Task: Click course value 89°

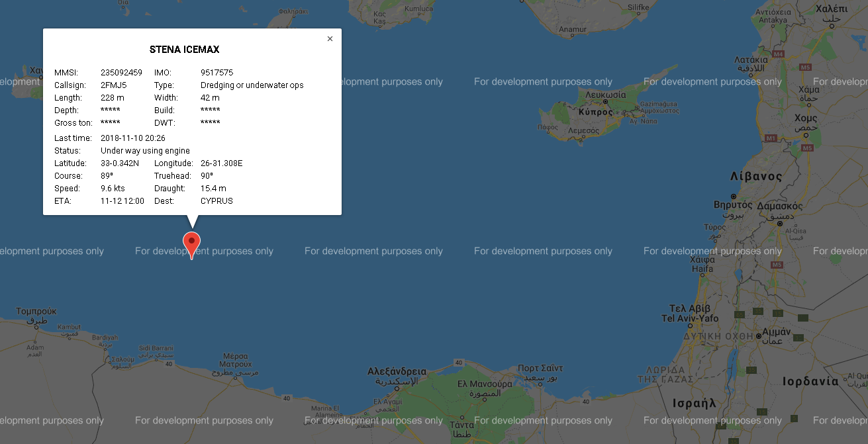Action: point(107,176)
